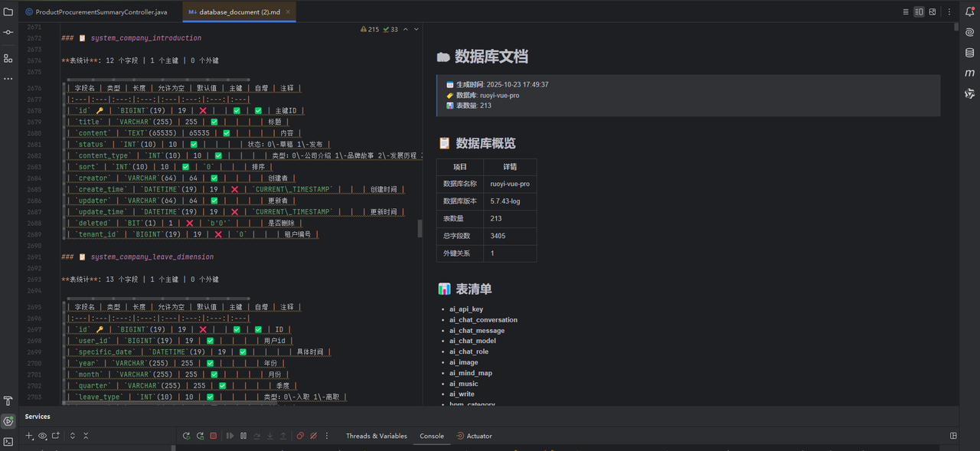Click the ai_chat_conversation table link
980x451 pixels.
click(x=483, y=320)
